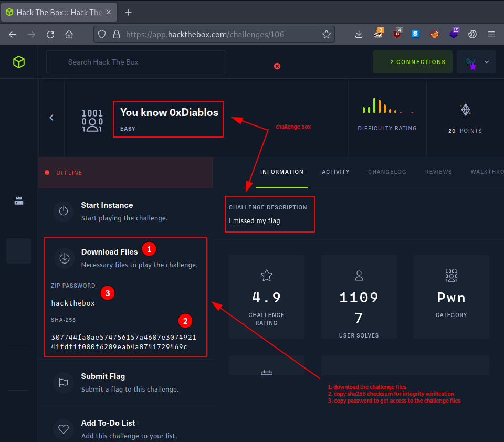The height and width of the screenshot is (442, 504).
Task: Open the rankings crown icon in sidebar
Action: click(x=19, y=201)
